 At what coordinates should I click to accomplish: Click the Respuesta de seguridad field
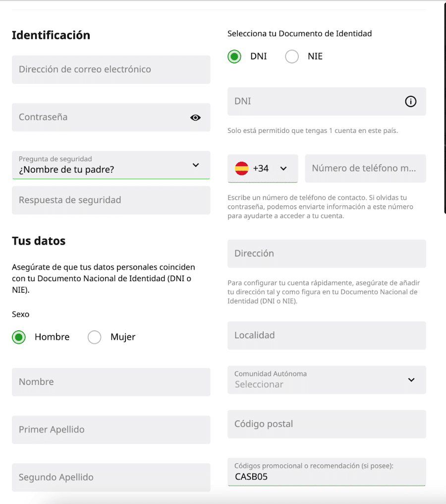[x=111, y=200]
